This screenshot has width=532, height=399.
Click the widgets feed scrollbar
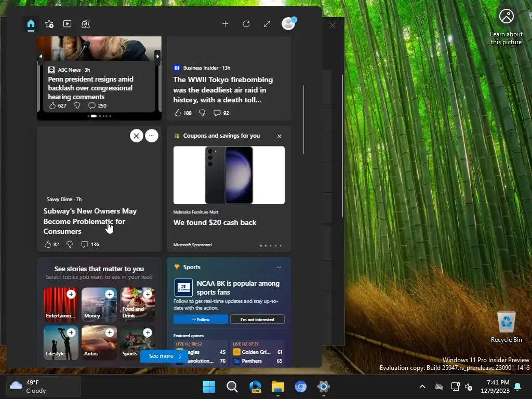coord(303,119)
